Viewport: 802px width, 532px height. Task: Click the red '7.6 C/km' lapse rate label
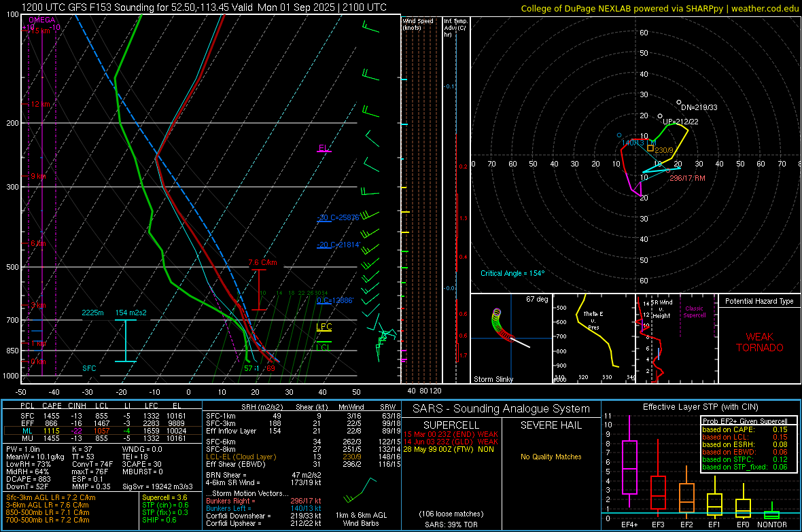(x=263, y=262)
